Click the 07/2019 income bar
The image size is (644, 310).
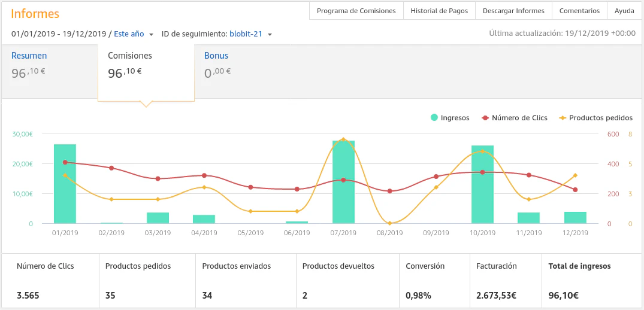coord(343,183)
